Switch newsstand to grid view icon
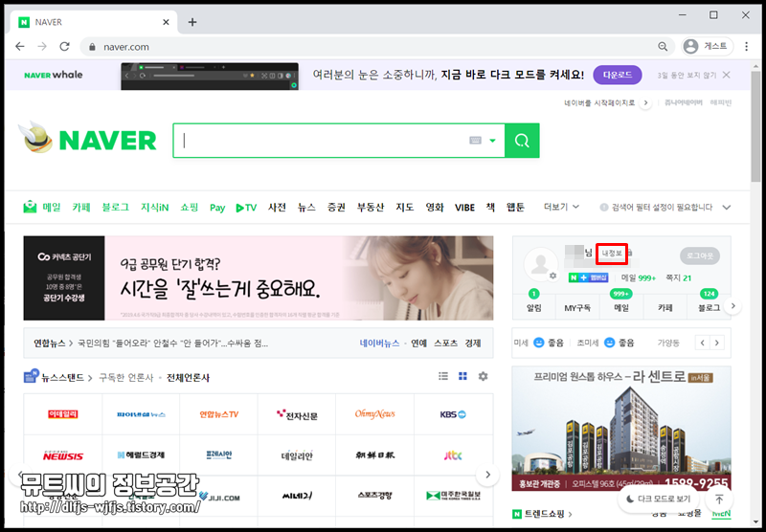This screenshot has height=532, width=766. 462,376
